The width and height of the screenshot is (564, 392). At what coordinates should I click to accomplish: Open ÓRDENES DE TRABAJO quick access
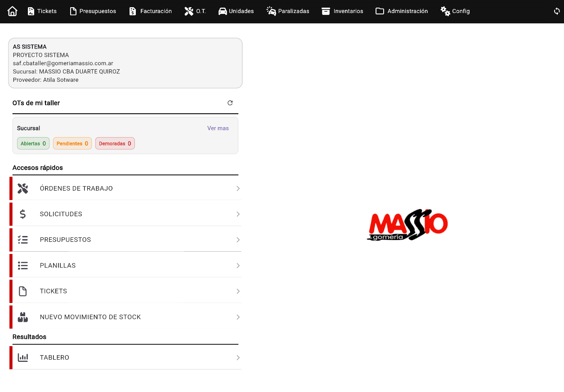(125, 188)
